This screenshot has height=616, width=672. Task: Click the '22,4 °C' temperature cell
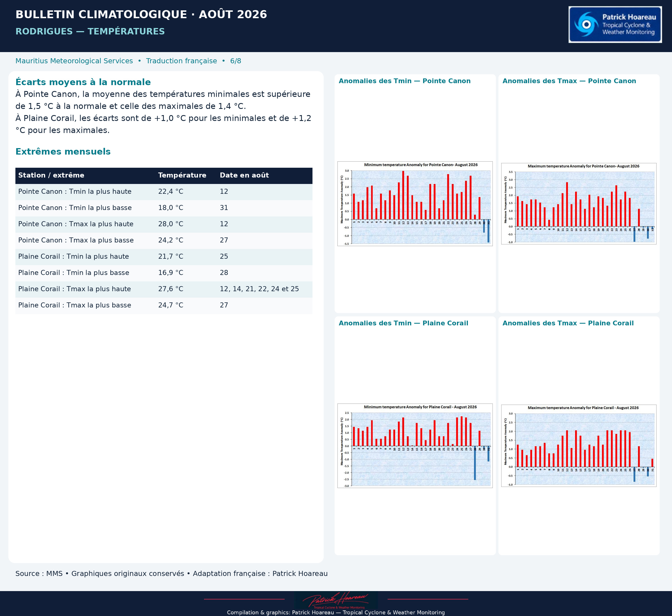pos(171,192)
